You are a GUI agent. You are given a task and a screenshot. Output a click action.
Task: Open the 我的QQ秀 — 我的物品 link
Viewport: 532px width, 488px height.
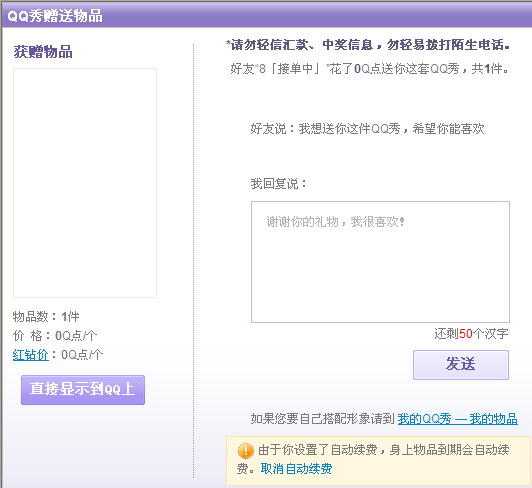coord(457,419)
